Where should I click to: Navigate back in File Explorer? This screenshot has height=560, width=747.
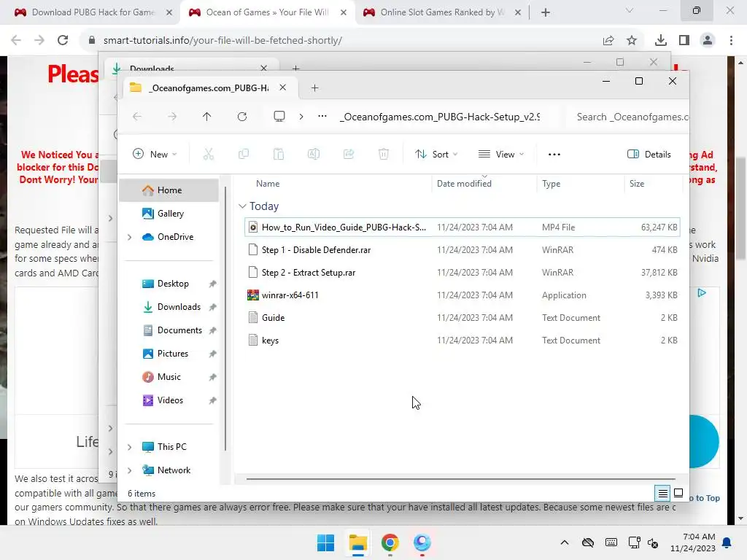[137, 117]
